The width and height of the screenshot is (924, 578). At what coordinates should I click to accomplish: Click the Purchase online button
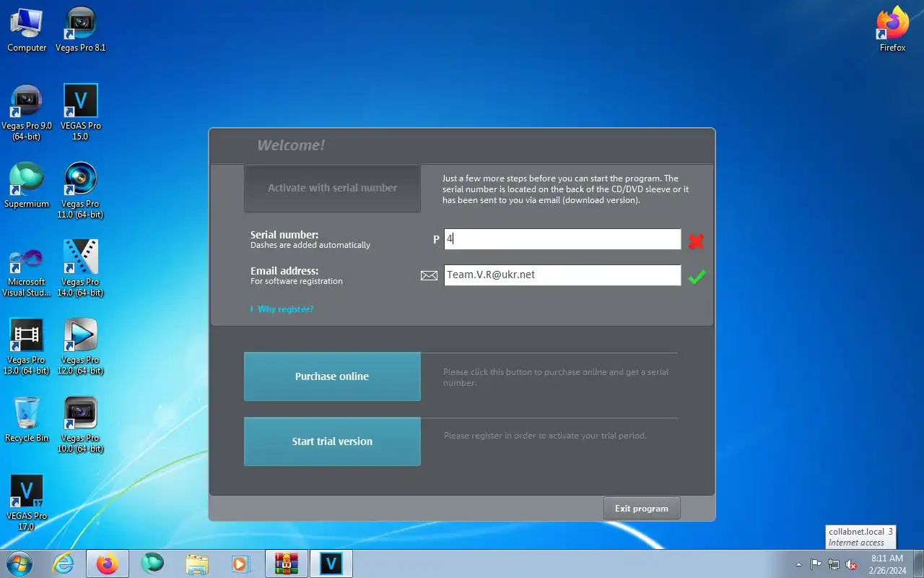click(x=332, y=376)
